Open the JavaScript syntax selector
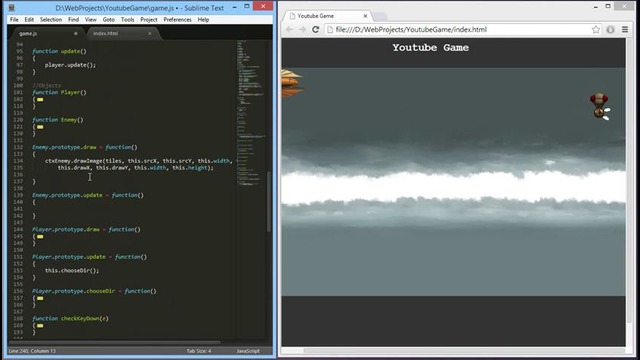 (248, 351)
